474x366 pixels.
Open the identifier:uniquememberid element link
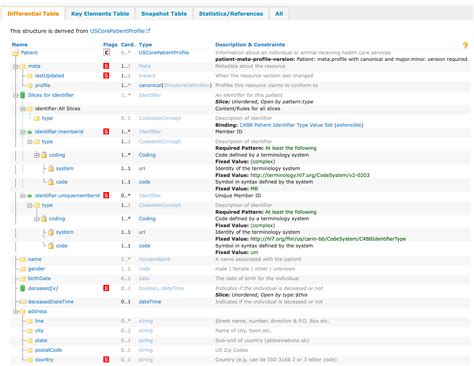[67, 195]
